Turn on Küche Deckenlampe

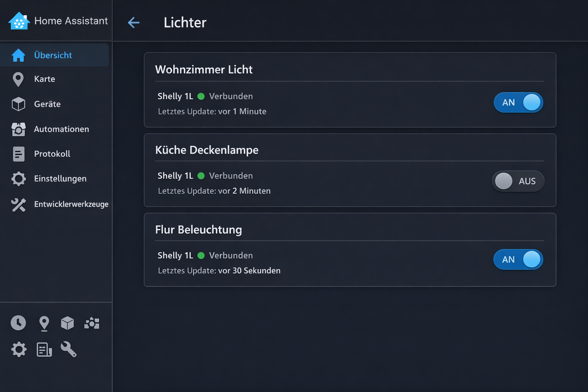coord(518,181)
